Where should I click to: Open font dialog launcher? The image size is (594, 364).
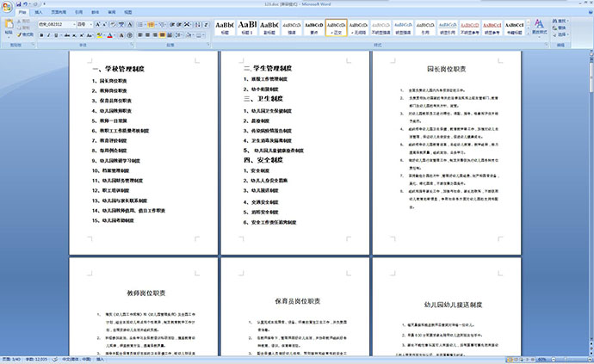click(131, 44)
